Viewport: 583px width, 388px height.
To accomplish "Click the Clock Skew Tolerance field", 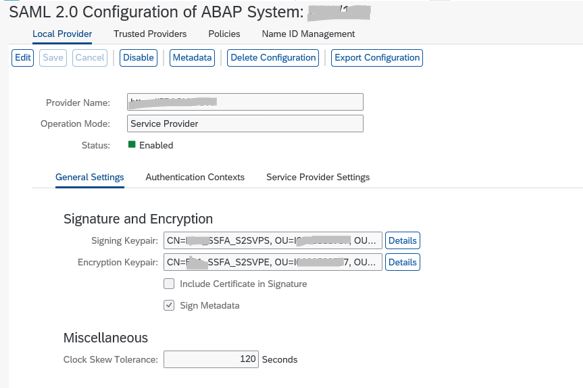I will coord(211,359).
